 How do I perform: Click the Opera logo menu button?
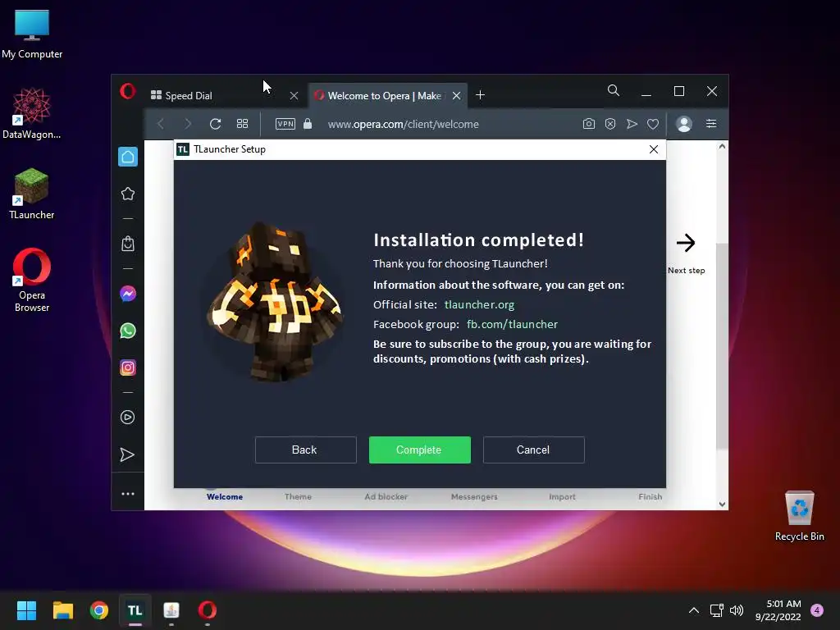pyautogui.click(x=127, y=92)
